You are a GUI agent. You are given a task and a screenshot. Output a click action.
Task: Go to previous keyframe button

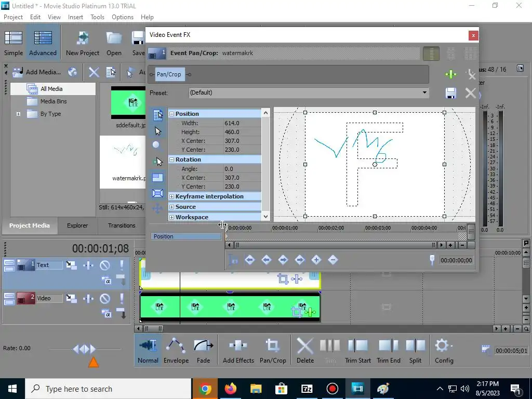pyautogui.click(x=267, y=260)
